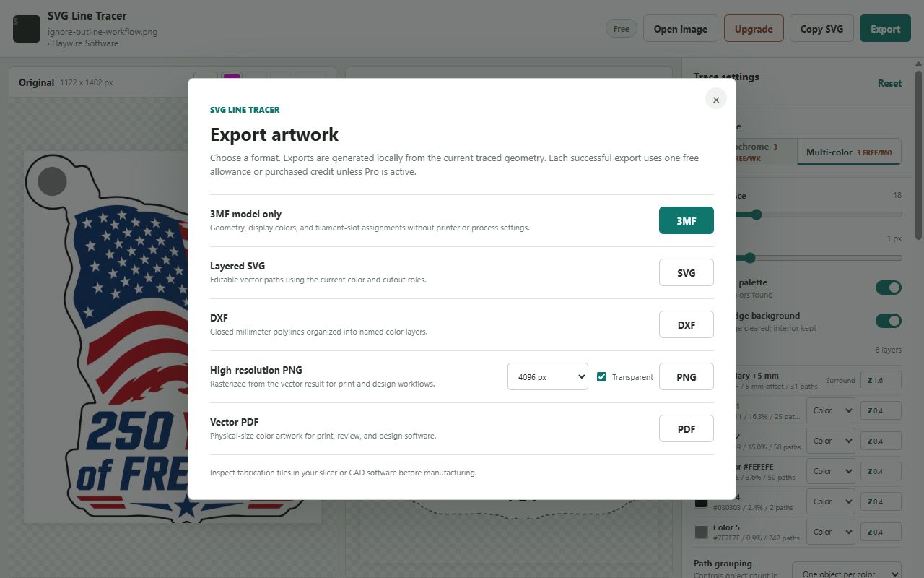Viewport: 924px width, 578px height.
Task: Click the Z 1.6 height field
Action: [881, 380]
